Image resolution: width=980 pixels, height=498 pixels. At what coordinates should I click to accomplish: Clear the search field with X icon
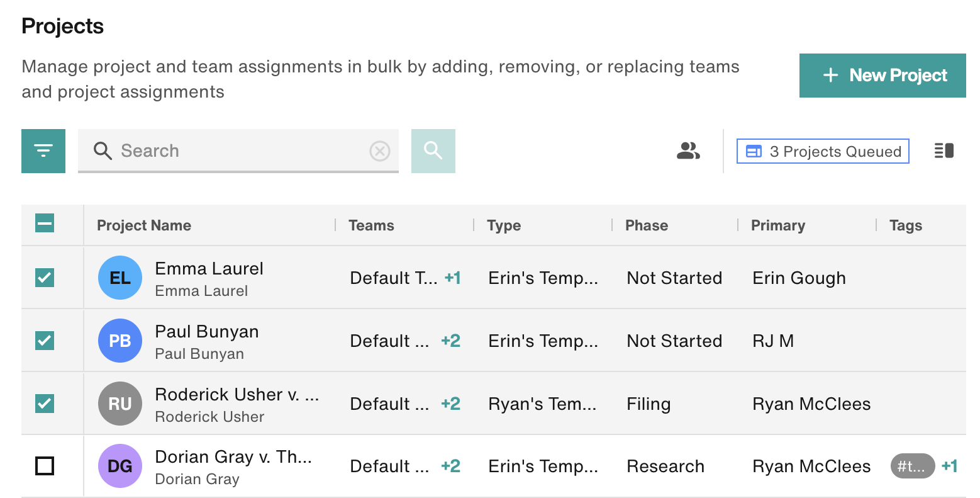pos(379,151)
